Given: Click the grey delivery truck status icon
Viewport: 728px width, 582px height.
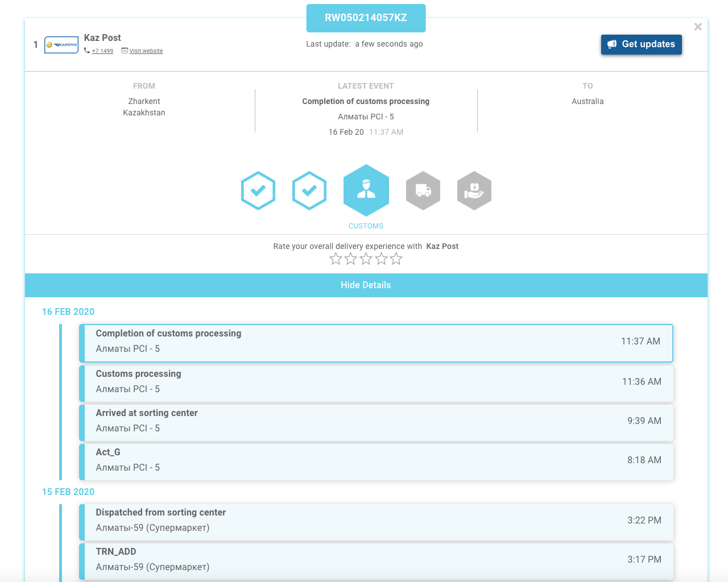Looking at the screenshot, I should coord(423,190).
